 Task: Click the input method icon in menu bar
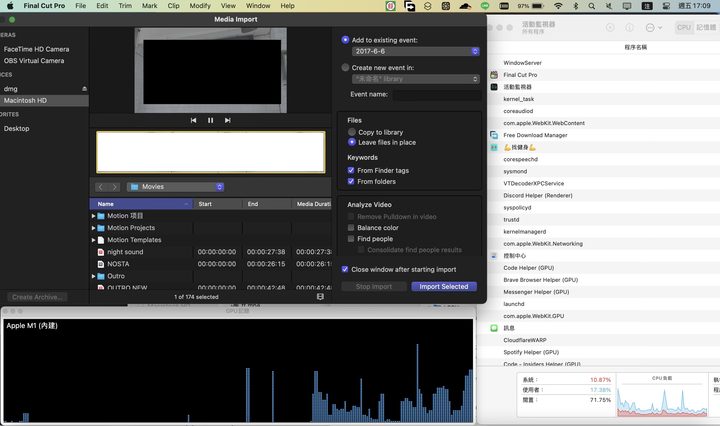[x=647, y=6]
